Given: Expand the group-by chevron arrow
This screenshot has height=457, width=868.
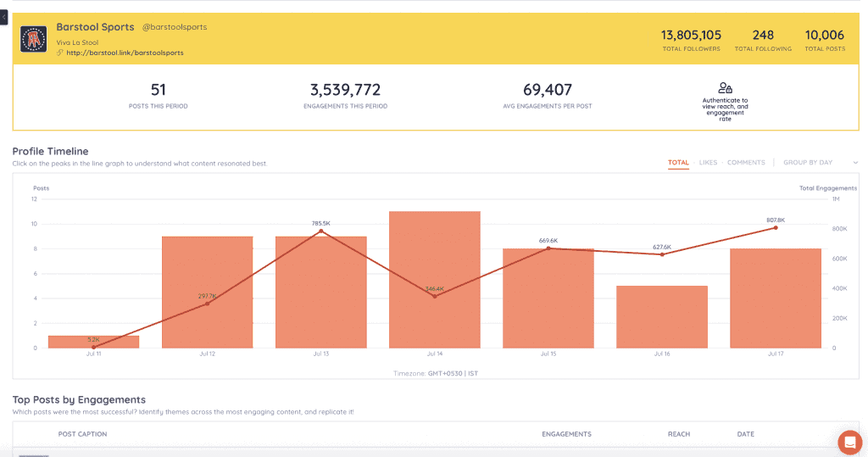Looking at the screenshot, I should click(x=855, y=162).
